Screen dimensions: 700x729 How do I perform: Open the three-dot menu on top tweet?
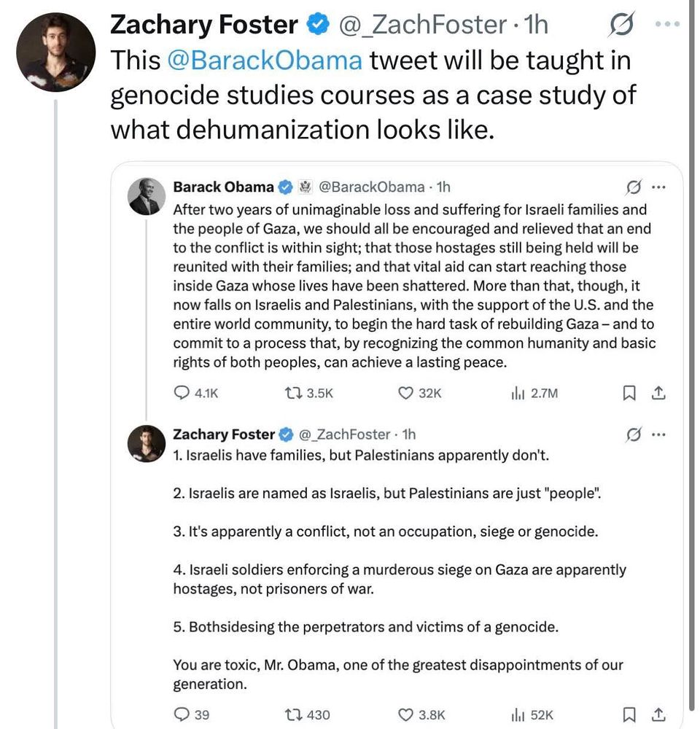tap(668, 24)
